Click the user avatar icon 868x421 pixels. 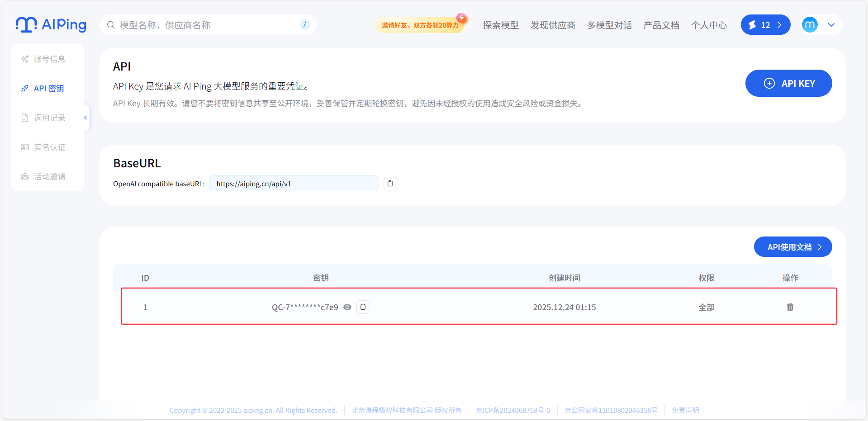click(x=810, y=25)
